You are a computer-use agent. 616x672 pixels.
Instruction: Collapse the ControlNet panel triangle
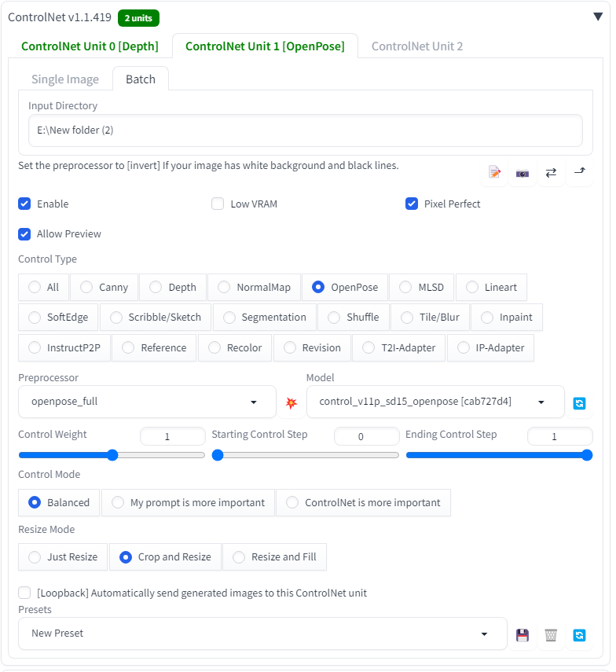(x=598, y=17)
